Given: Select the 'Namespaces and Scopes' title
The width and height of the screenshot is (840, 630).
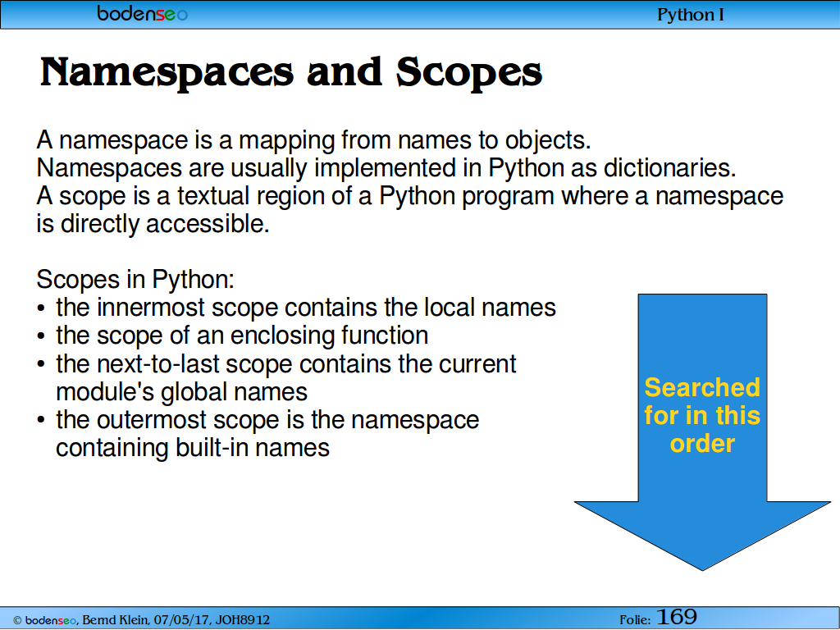Looking at the screenshot, I should point(291,72).
